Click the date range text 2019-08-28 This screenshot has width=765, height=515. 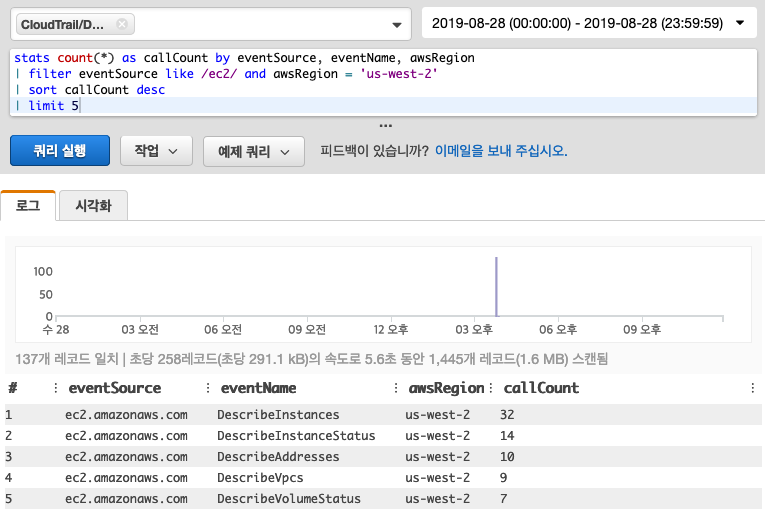[577, 23]
